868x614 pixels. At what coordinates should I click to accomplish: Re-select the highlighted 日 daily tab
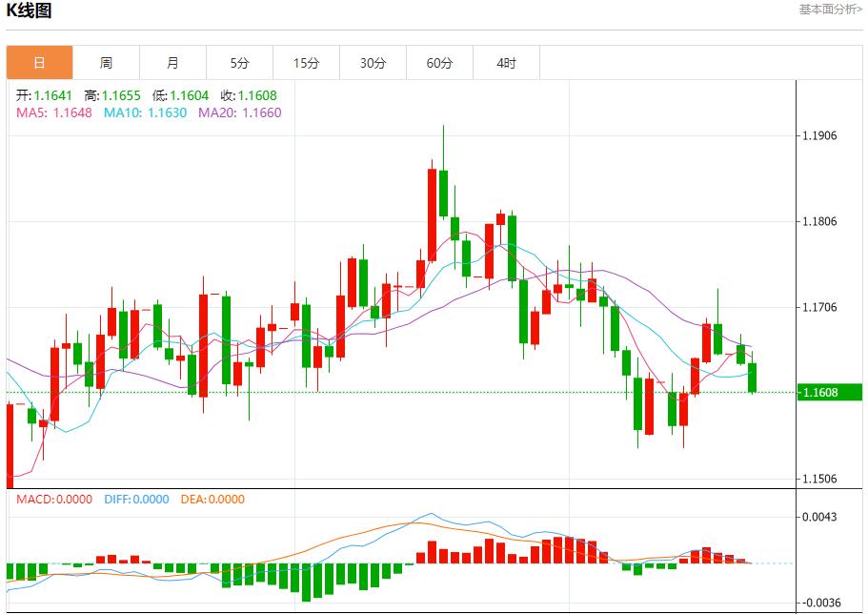(39, 61)
